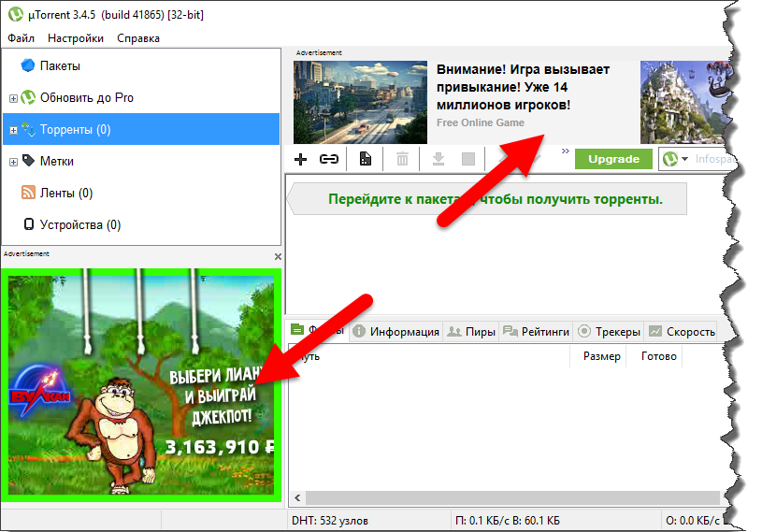
Task: Select Пакеты in the sidebar
Action: click(141, 65)
